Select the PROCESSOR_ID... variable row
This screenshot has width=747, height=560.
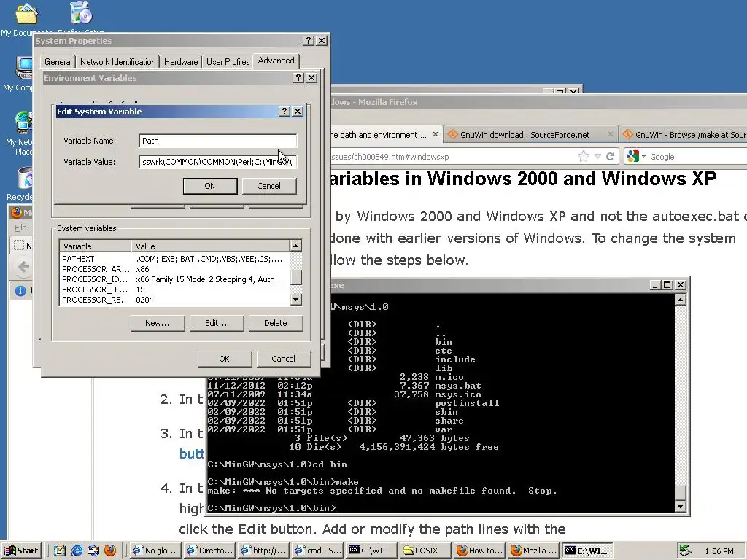(174, 279)
